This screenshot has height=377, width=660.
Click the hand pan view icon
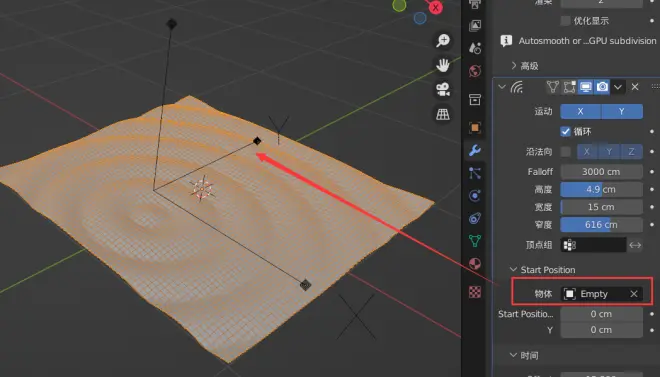click(443, 65)
